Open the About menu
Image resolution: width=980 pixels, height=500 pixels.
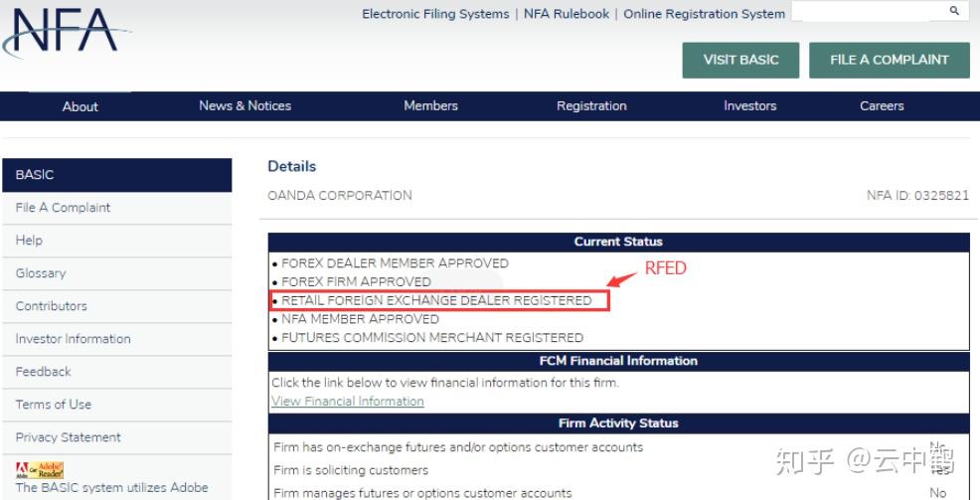coord(80,106)
